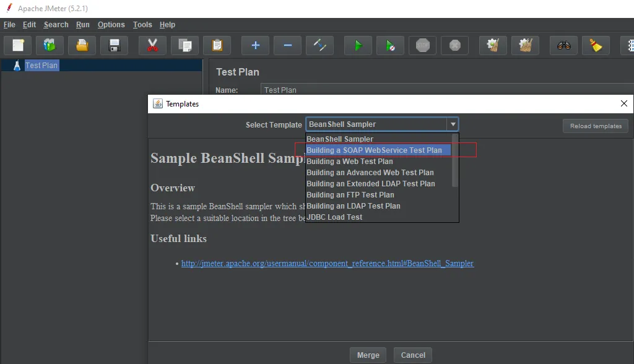Click Start no pauses icon

pos(390,45)
